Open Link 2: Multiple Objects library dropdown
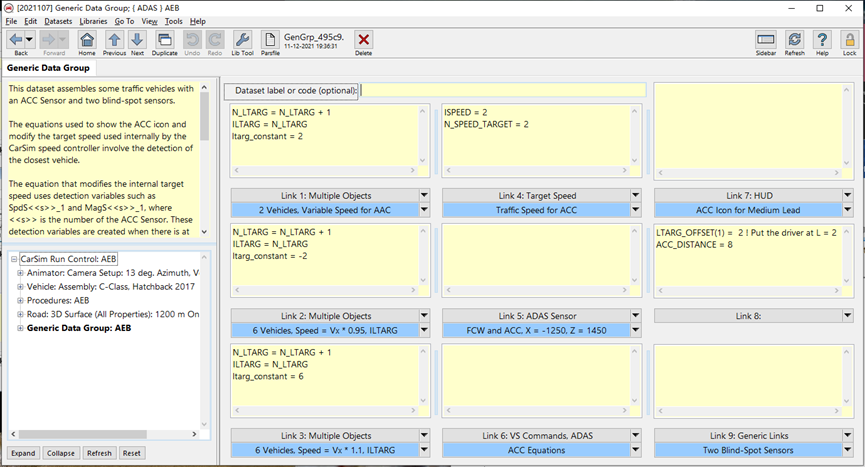 click(424, 315)
